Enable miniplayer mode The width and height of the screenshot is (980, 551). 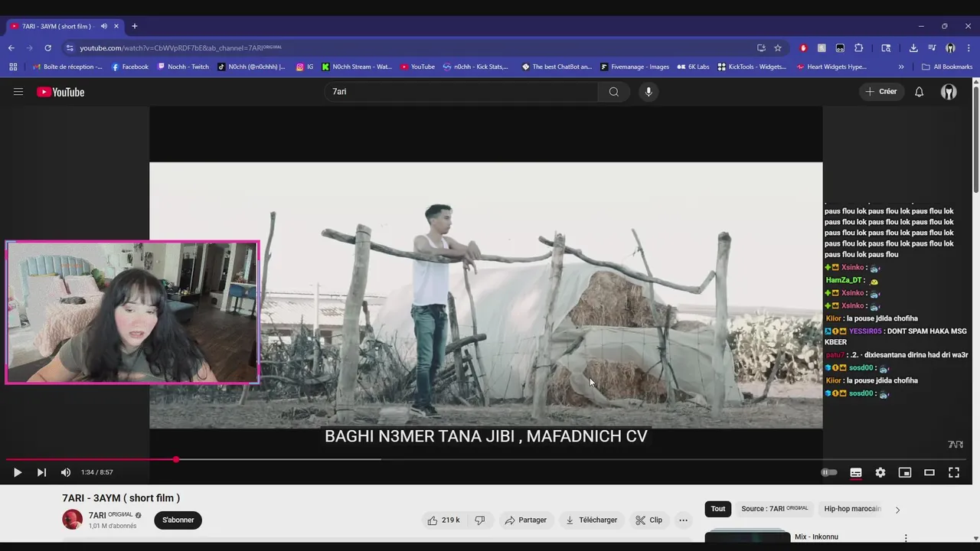click(905, 472)
